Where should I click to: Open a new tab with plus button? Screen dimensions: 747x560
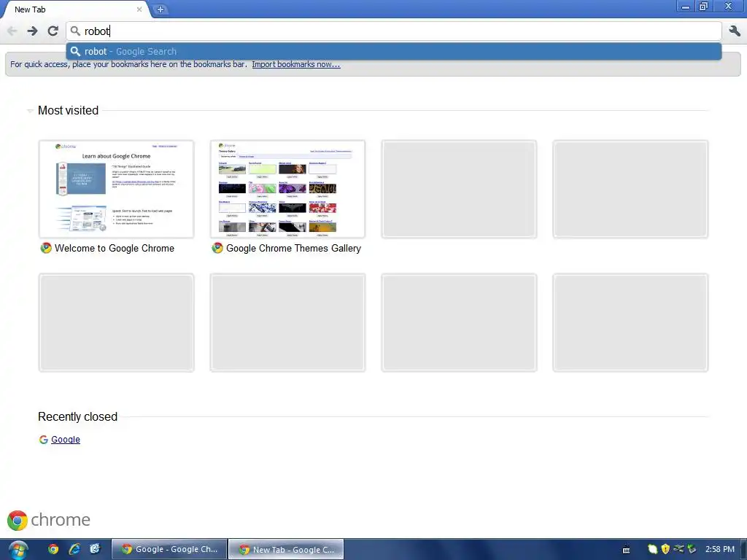(x=160, y=9)
